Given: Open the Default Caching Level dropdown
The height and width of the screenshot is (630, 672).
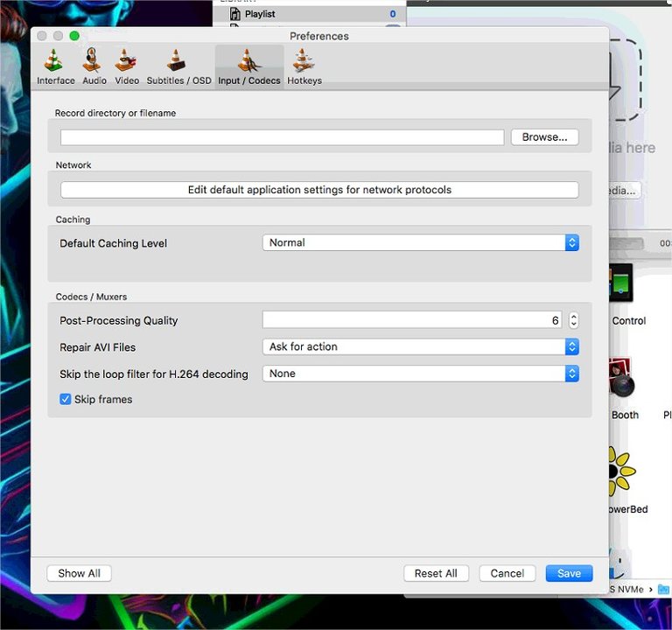Looking at the screenshot, I should pos(420,242).
